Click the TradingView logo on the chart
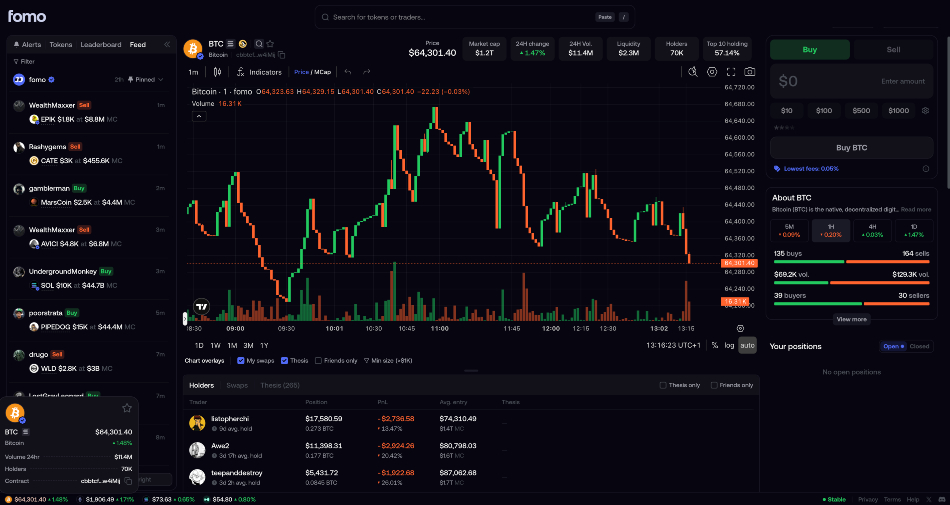Viewport: 950px width, 505px height. (201, 306)
